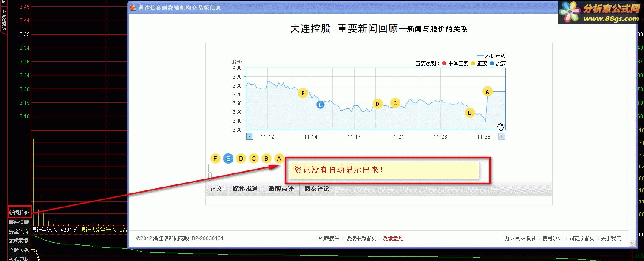The width and height of the screenshot is (644, 261).
Task: Select the blue E circle in the news list row
Action: (228, 159)
